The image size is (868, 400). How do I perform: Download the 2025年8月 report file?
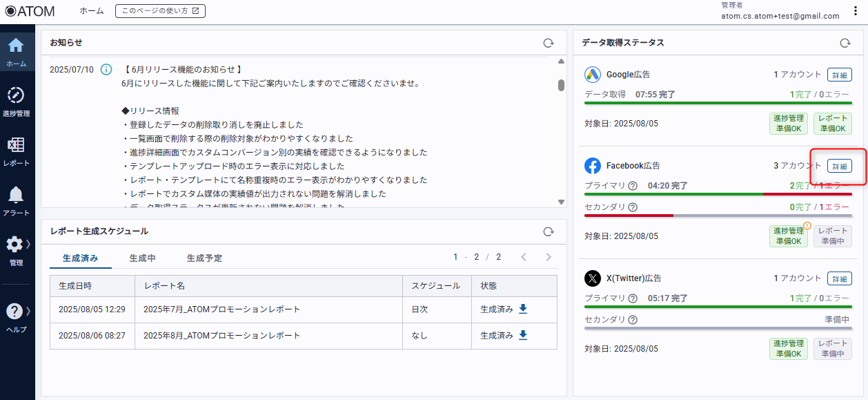(523, 335)
